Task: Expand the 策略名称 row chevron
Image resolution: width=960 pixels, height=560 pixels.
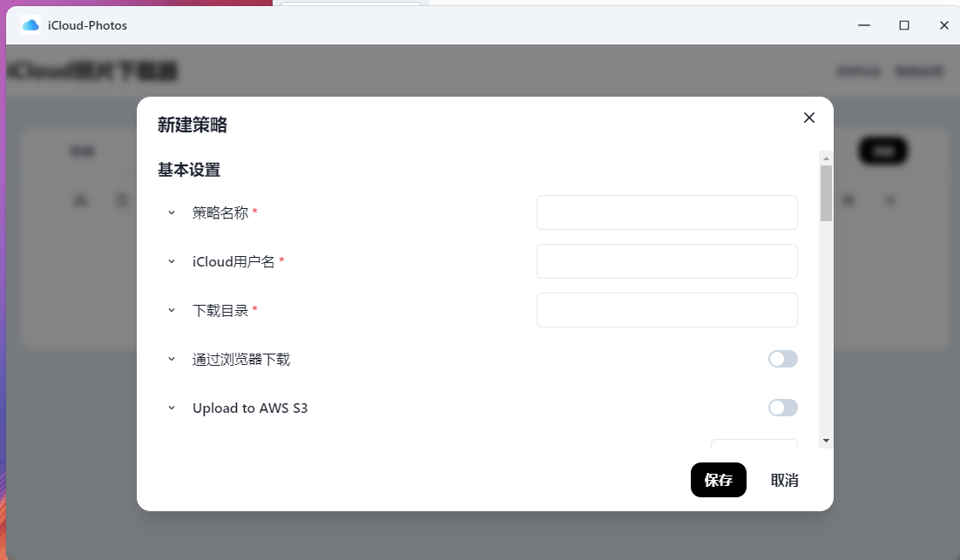Action: pyautogui.click(x=172, y=213)
